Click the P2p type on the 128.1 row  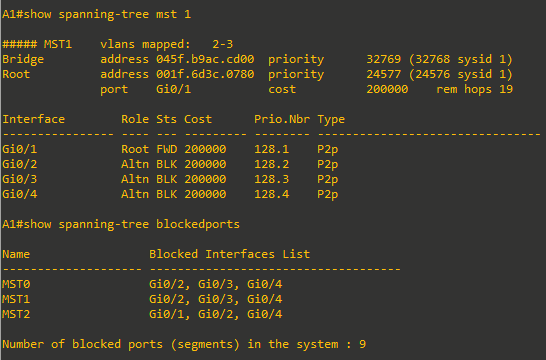pos(327,150)
